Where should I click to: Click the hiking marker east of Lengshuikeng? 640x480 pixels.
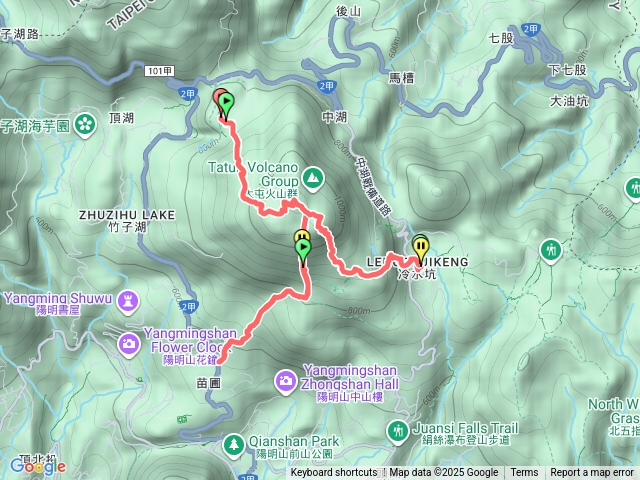[551, 250]
